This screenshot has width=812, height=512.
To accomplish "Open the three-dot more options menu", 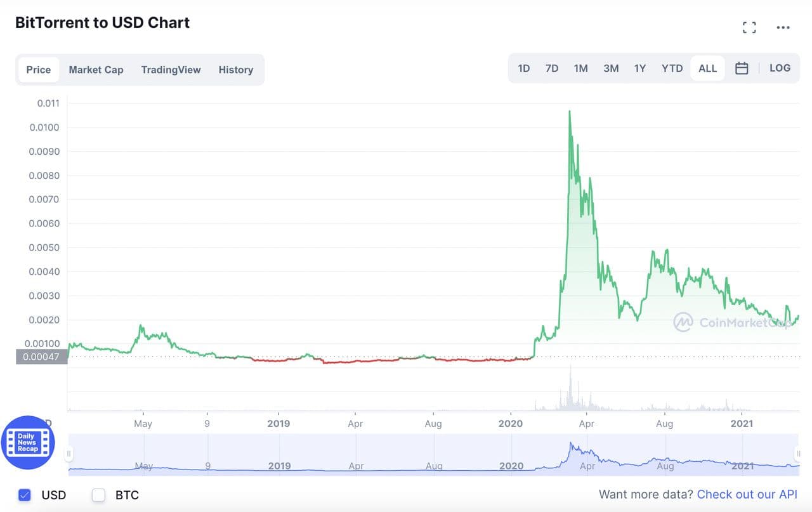I will 783,27.
